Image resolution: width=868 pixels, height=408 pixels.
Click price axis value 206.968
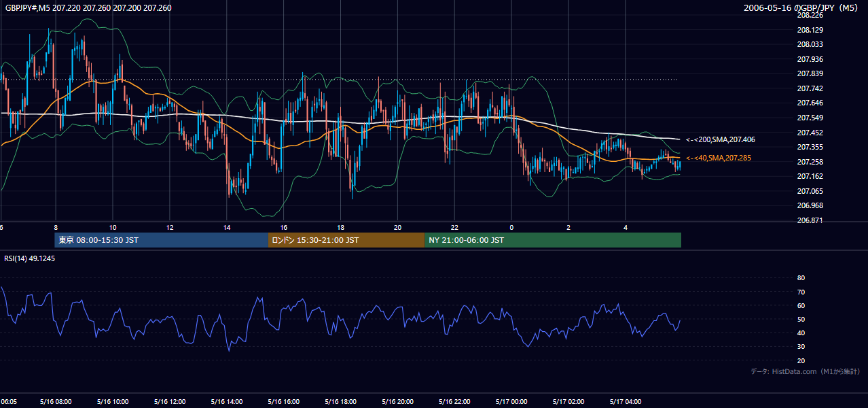810,205
